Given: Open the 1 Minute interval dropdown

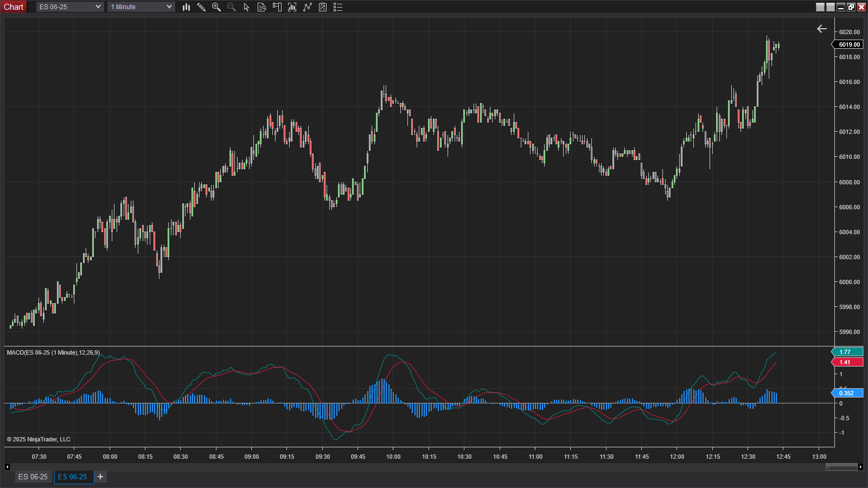Looking at the screenshot, I should [141, 7].
